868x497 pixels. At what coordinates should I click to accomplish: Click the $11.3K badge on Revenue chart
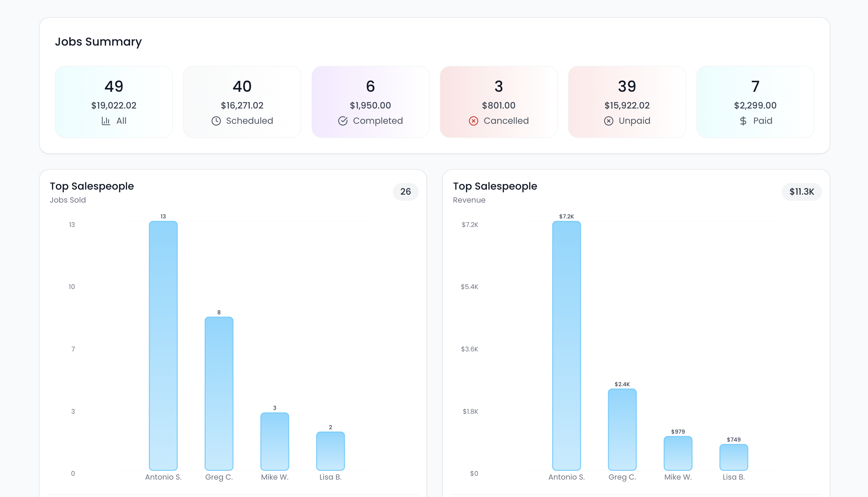802,192
